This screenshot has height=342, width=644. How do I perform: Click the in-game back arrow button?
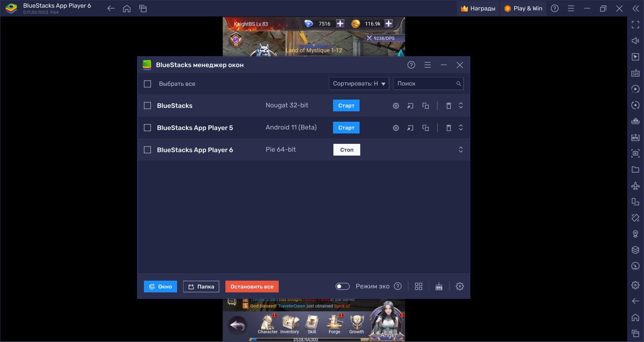coord(238,325)
